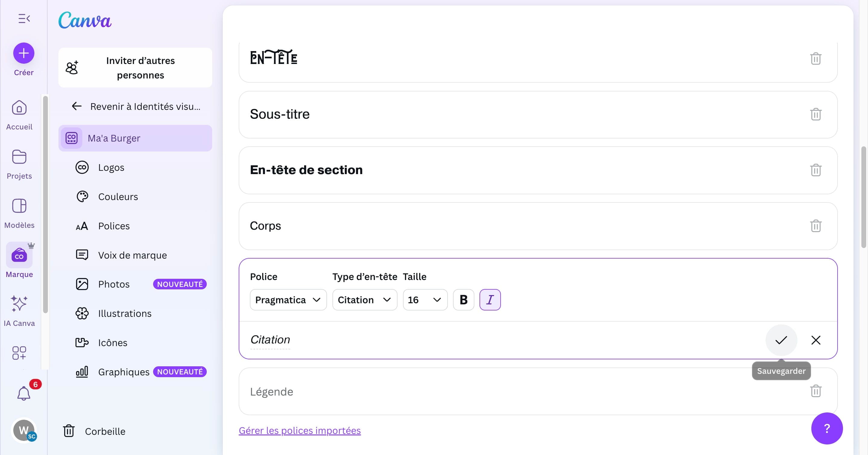Image resolution: width=868 pixels, height=455 pixels.
Task: Open the size 16 dropdown
Action: [425, 300]
